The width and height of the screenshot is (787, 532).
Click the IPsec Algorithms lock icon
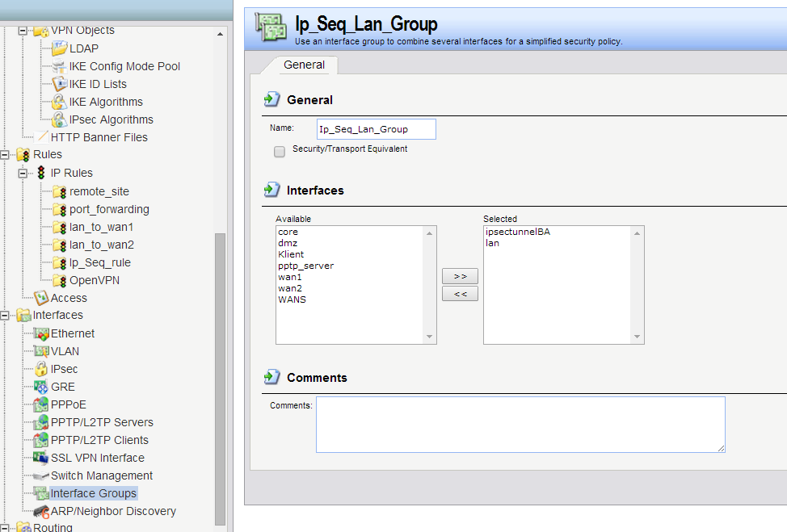[59, 119]
